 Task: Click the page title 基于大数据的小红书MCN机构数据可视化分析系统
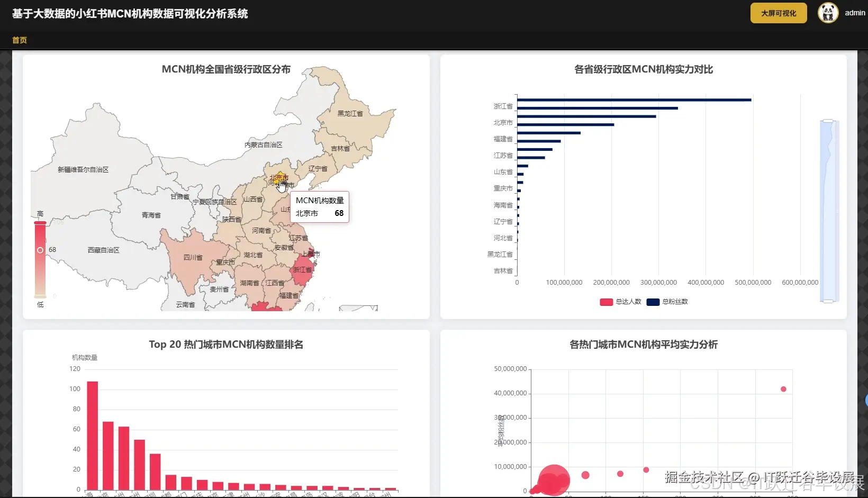pyautogui.click(x=130, y=14)
